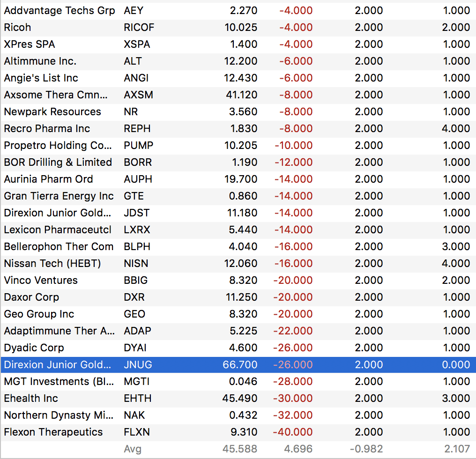Screen dimensions: 476x459
Task: Select Axsome Thera Cmn row
Action: tap(238, 95)
